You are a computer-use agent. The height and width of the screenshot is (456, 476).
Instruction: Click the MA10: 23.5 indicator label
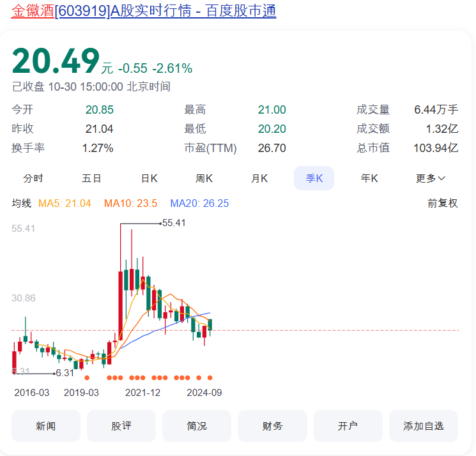(x=130, y=203)
